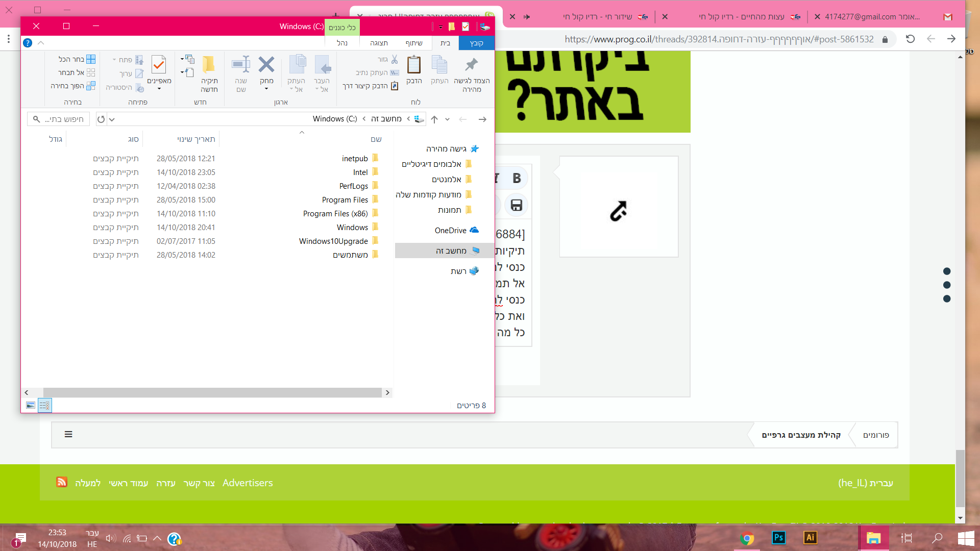Image resolution: width=980 pixels, height=551 pixels.
Task: Expand the address bar history dropdown arrow
Action: point(112,119)
